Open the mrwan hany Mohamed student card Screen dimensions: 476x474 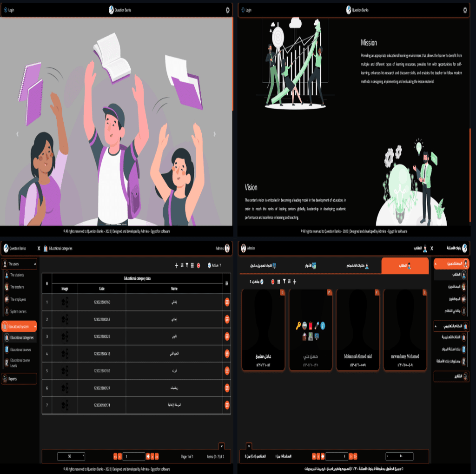(x=405, y=330)
